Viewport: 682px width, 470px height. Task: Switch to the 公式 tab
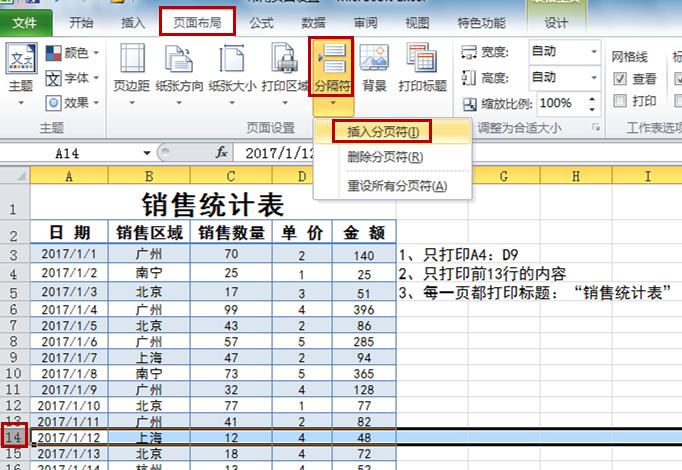(x=261, y=23)
